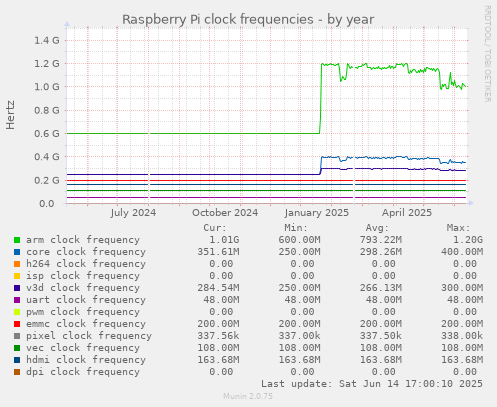
Task: Click the v3d current value 284.54M
Action: tap(218, 288)
